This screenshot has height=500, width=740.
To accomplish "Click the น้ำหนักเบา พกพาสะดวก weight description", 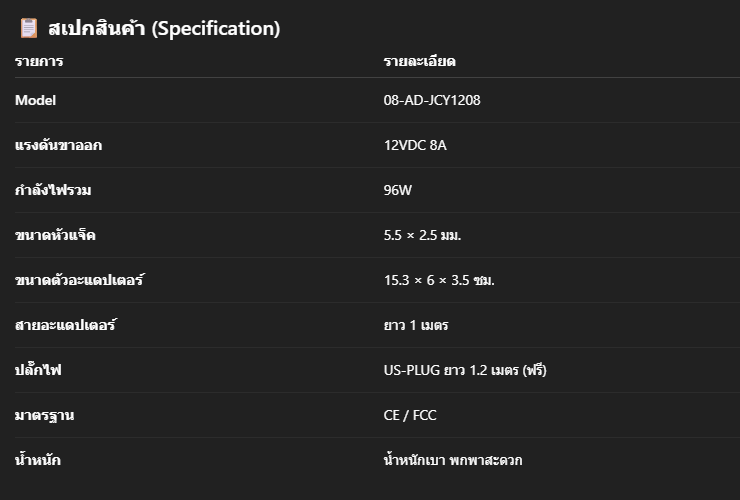I will coord(453,460).
